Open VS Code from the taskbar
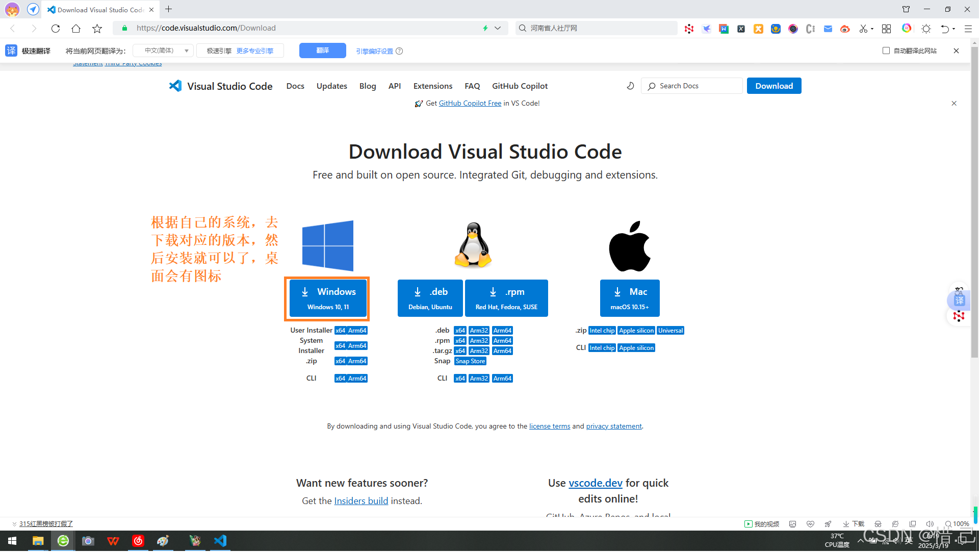Image resolution: width=980 pixels, height=552 pixels. pos(220,541)
